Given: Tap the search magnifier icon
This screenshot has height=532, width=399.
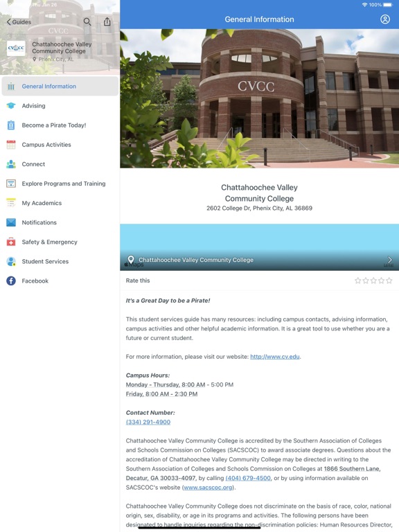Looking at the screenshot, I should [87, 21].
